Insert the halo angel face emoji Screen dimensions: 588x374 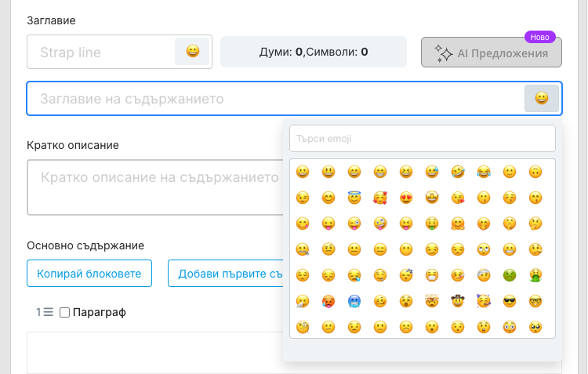click(x=354, y=198)
